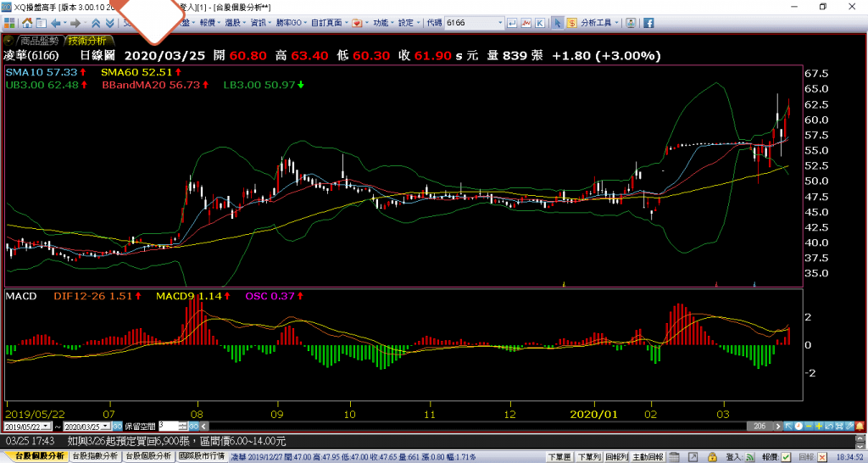Expand the stock code 6166 dropdown
The width and height of the screenshot is (868, 463).
pos(498,23)
